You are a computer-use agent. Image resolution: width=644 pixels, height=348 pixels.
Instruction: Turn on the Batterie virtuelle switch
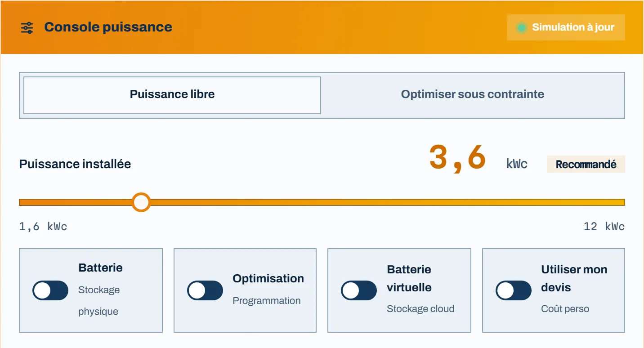click(x=359, y=290)
